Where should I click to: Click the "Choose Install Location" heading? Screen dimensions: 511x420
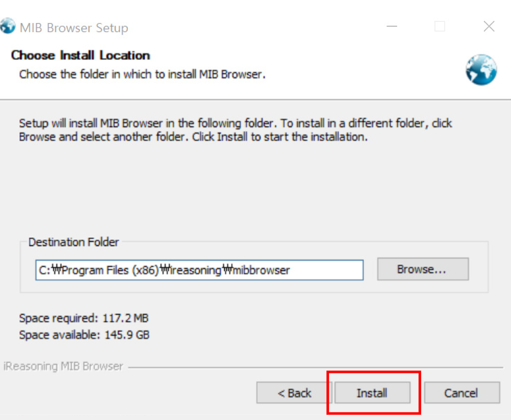[81, 55]
